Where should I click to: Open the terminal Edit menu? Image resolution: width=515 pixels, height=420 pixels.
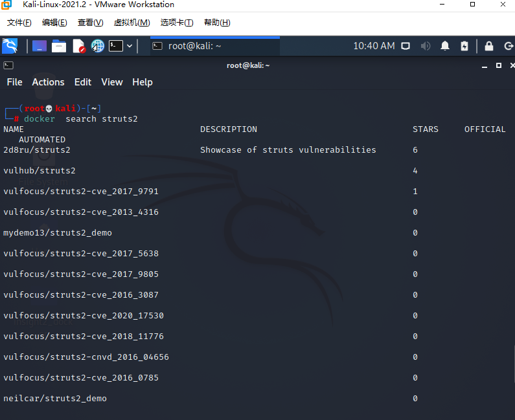point(83,82)
